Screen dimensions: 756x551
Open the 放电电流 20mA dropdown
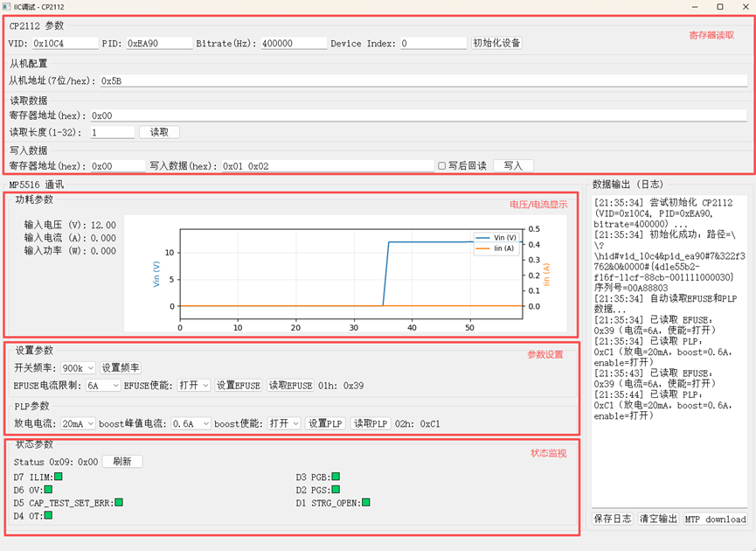(x=78, y=423)
